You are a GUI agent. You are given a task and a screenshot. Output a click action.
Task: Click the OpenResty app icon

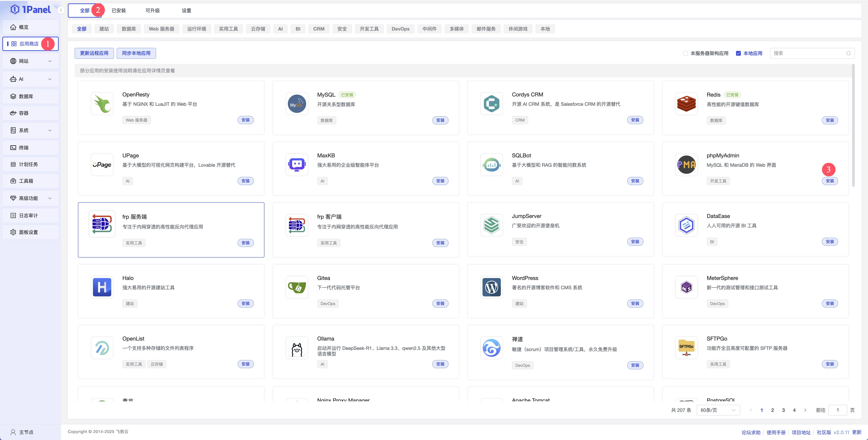[102, 104]
